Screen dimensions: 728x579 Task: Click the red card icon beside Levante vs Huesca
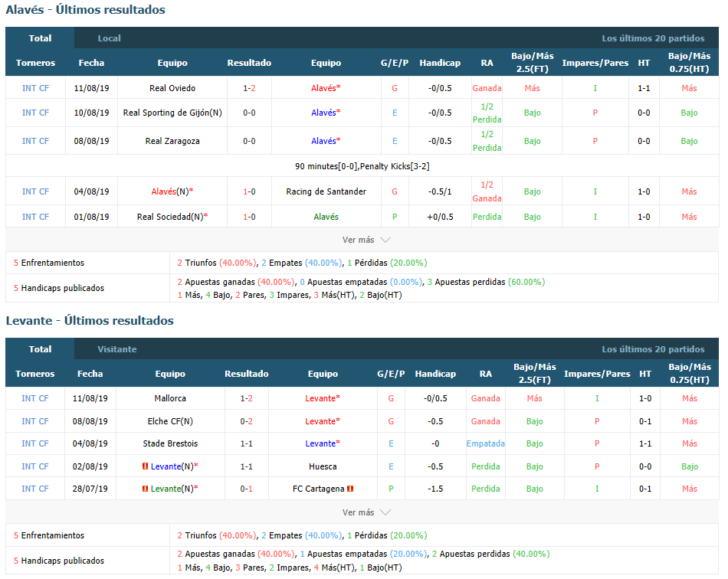pyautogui.click(x=146, y=466)
